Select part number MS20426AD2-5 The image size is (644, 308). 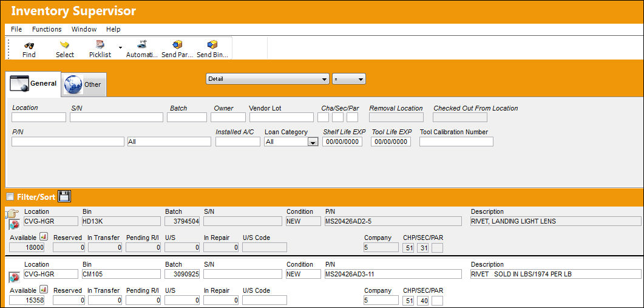393,221
